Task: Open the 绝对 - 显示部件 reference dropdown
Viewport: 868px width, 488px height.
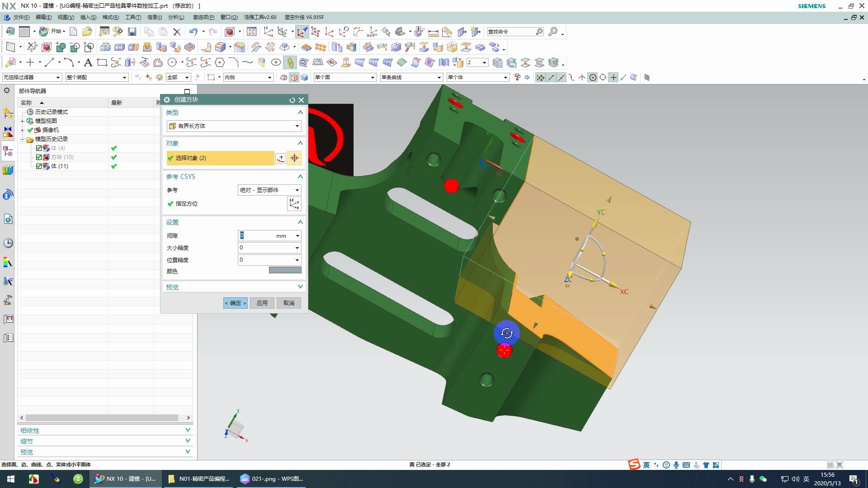Action: pos(269,190)
